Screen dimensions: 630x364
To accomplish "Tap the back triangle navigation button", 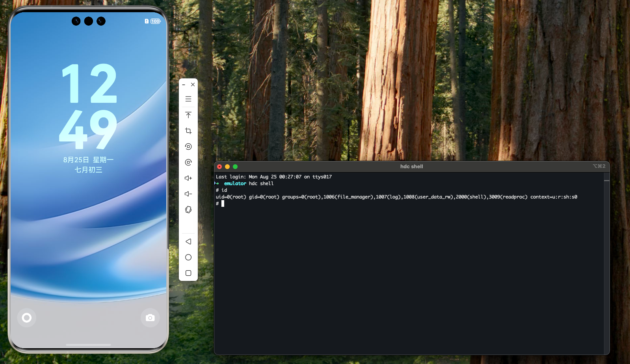I will [188, 241].
